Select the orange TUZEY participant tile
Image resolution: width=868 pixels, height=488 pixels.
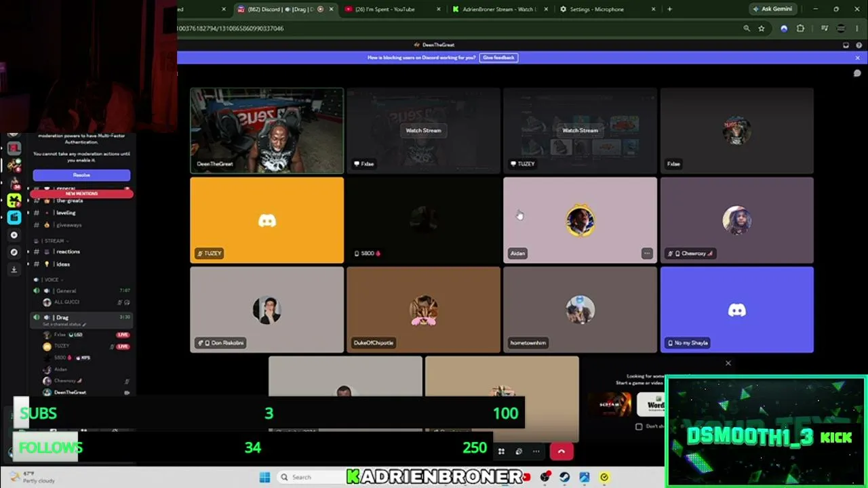(x=267, y=220)
